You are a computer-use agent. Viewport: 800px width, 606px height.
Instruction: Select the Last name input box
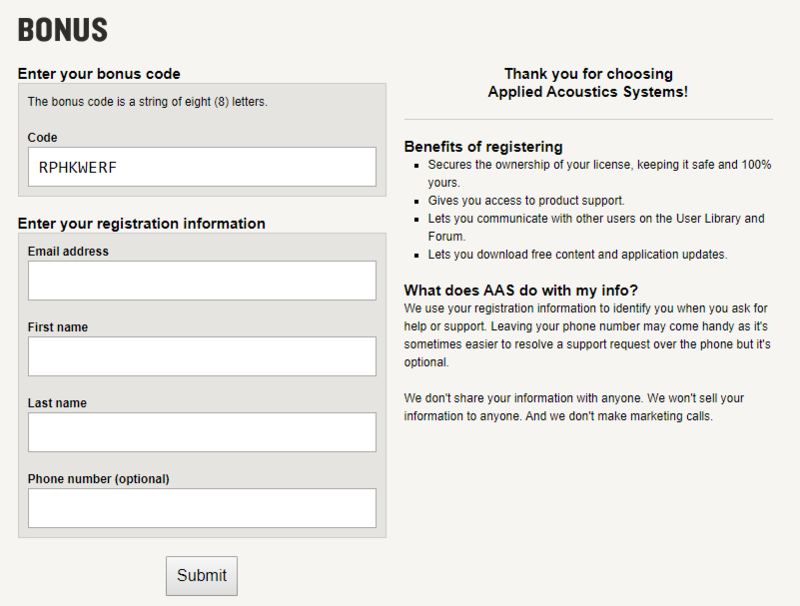[202, 432]
